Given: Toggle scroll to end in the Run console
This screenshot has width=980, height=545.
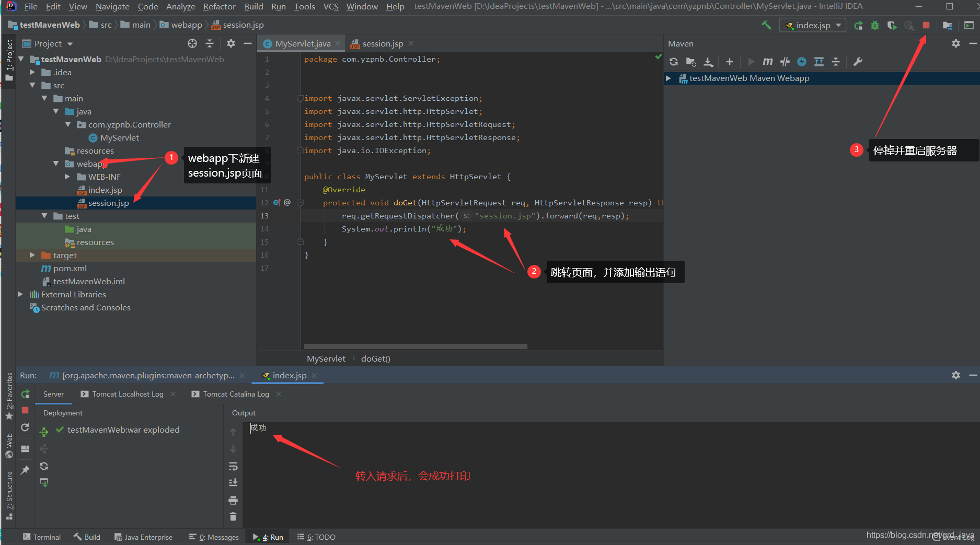Looking at the screenshot, I should point(233,482).
